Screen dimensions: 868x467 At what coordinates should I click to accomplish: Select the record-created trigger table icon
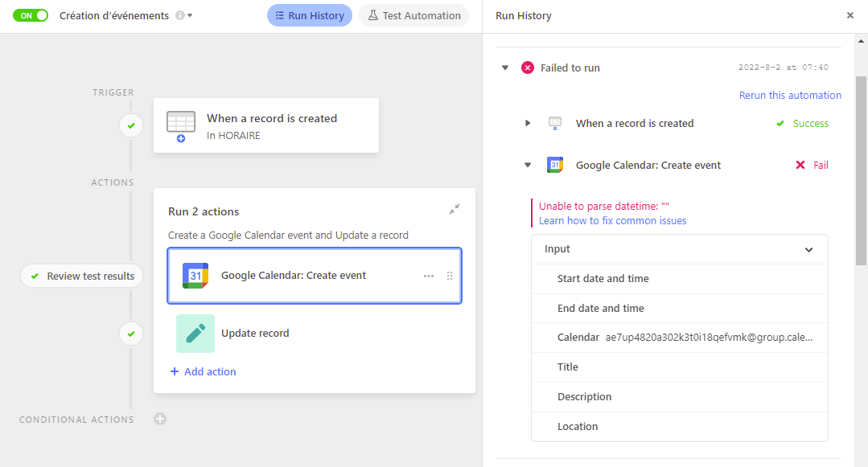[x=181, y=125]
